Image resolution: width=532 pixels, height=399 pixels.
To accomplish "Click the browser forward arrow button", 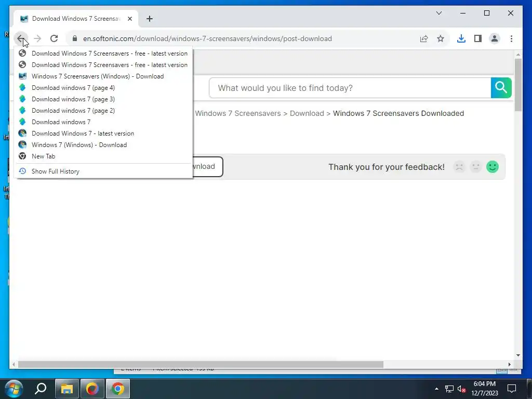I will (x=37, y=38).
